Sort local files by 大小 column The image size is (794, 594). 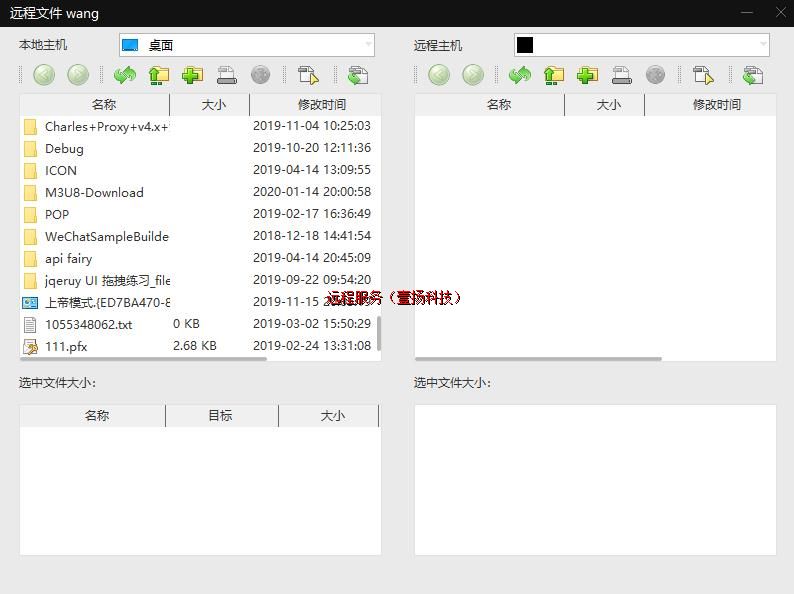(x=213, y=105)
